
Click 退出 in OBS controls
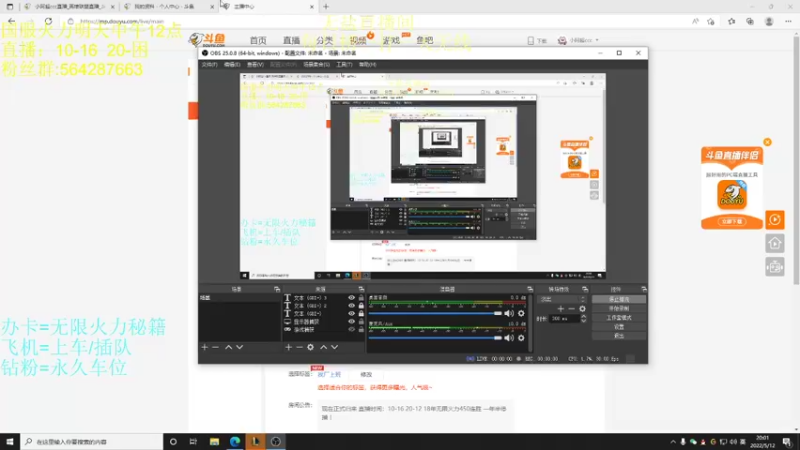pos(618,336)
